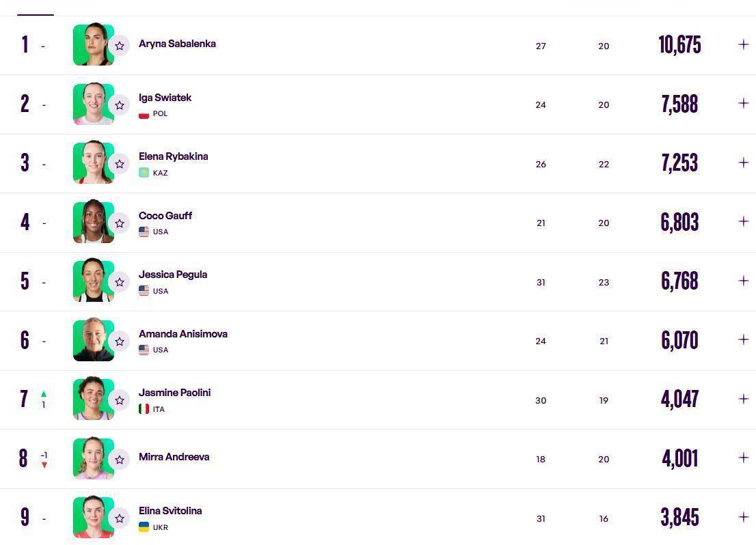
Task: Click Mirra Andreeva's player photo
Action: click(93, 458)
